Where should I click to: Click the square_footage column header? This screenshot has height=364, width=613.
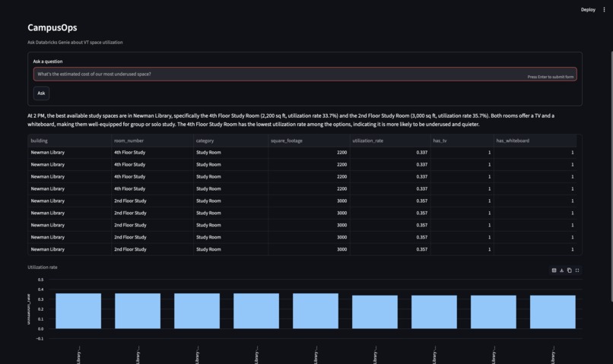pyautogui.click(x=309, y=141)
